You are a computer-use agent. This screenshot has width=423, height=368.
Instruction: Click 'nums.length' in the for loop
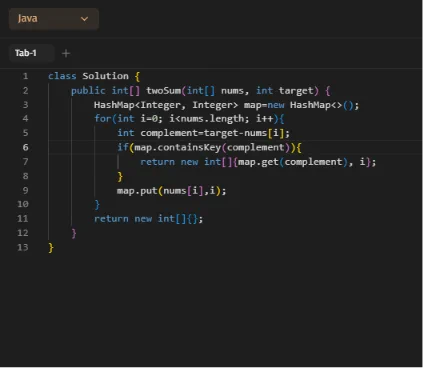point(212,119)
